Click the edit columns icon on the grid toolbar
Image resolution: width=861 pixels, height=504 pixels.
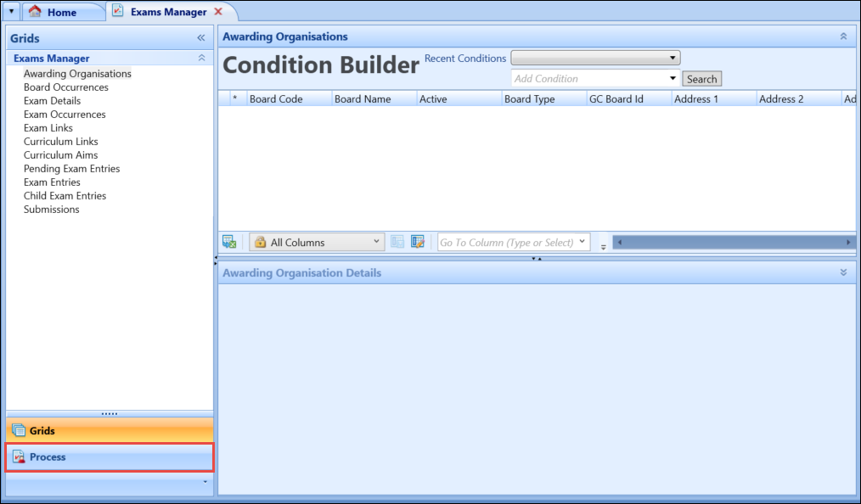point(418,241)
